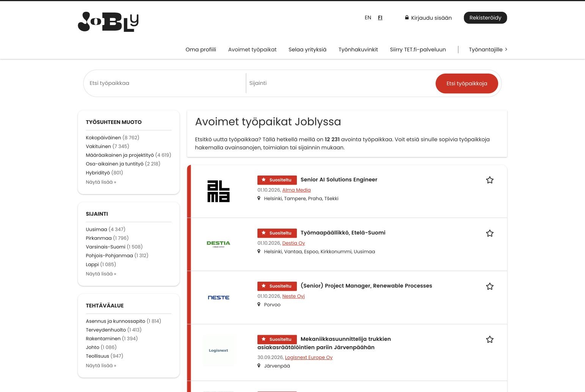Click the Neste company logo
This screenshot has height=392, width=585.
[218, 298]
